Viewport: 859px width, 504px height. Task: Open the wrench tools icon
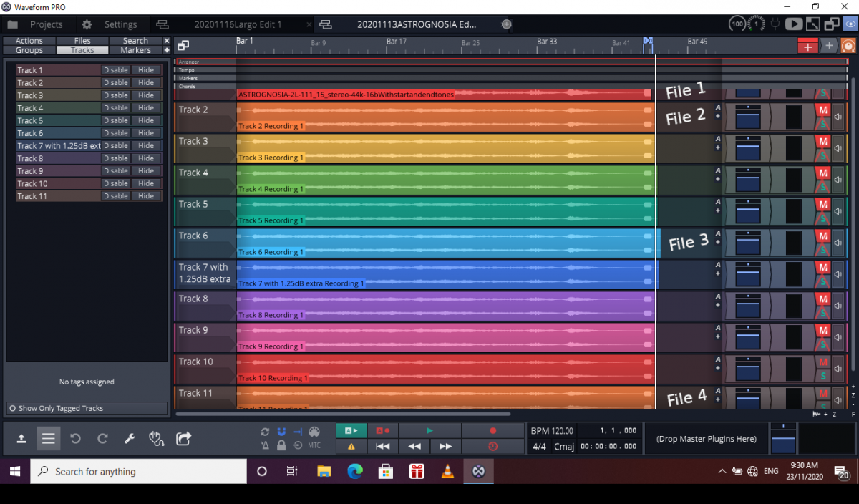130,439
